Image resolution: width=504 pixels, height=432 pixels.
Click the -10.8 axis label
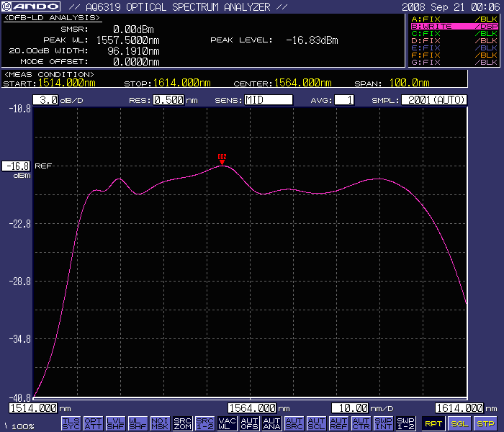coord(20,109)
